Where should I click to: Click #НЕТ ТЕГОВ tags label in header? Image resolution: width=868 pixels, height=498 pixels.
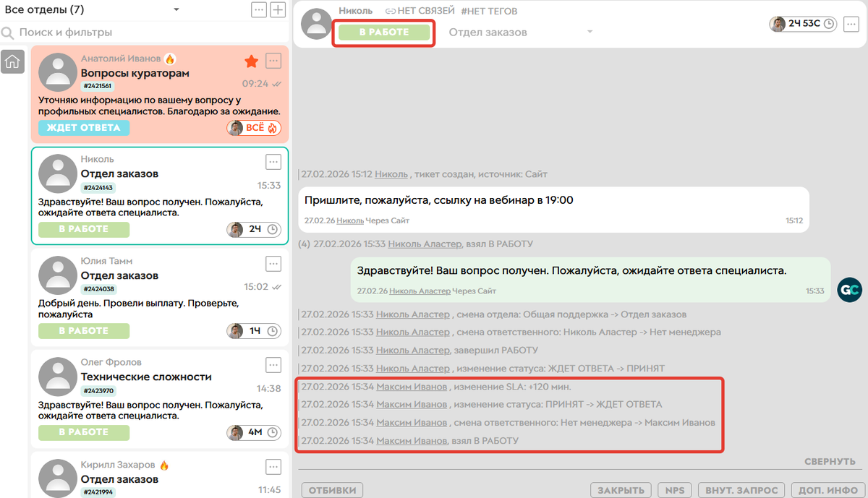point(489,11)
